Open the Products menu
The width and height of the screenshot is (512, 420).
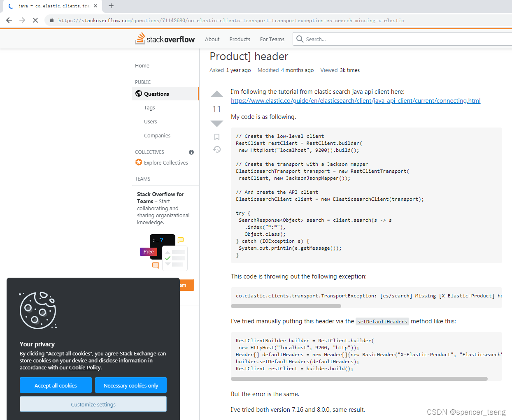click(x=240, y=39)
